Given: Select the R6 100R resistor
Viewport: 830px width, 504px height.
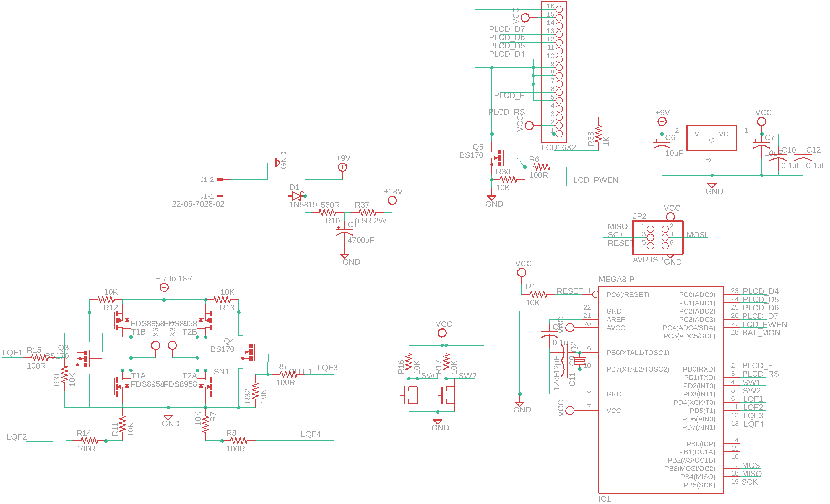Looking at the screenshot, I should [541, 167].
